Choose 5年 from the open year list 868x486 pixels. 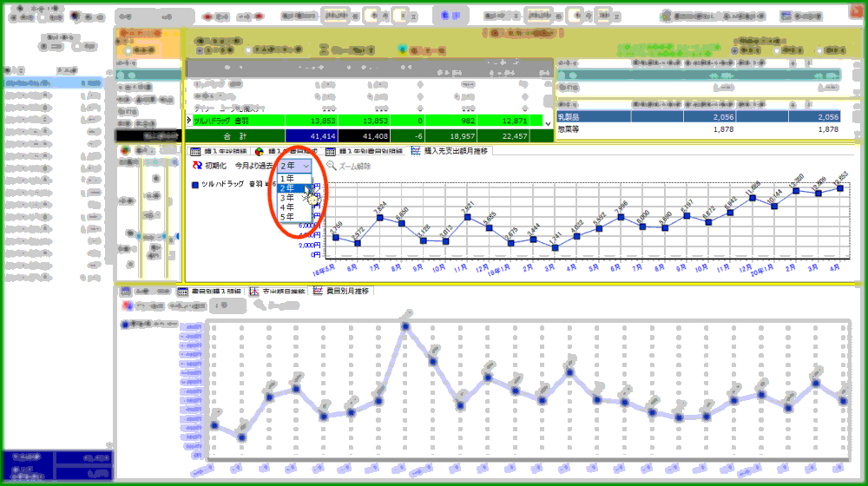point(294,216)
